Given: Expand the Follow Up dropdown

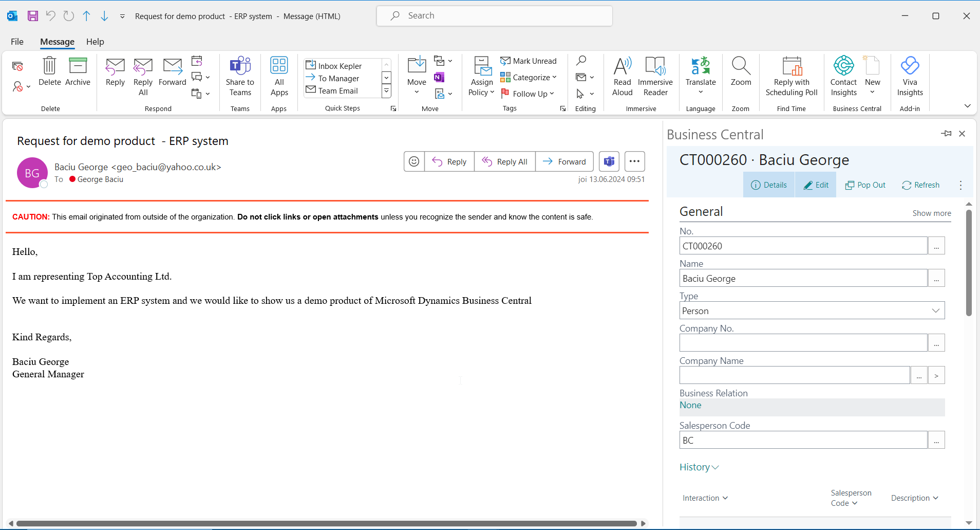Looking at the screenshot, I should click(552, 94).
